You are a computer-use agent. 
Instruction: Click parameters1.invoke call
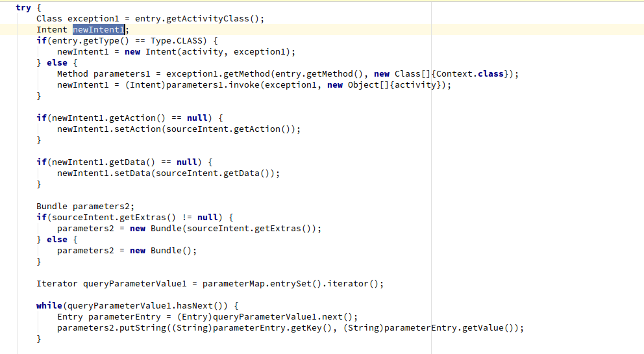click(x=213, y=85)
